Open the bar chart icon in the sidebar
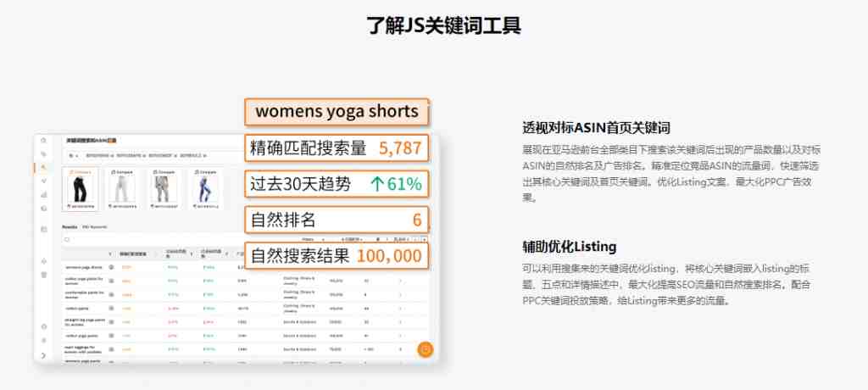 coord(44,194)
